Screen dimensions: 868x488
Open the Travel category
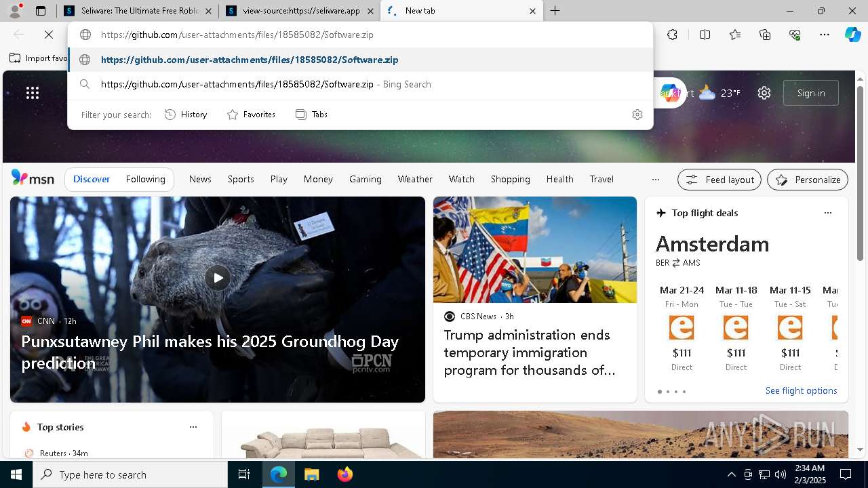click(x=601, y=179)
